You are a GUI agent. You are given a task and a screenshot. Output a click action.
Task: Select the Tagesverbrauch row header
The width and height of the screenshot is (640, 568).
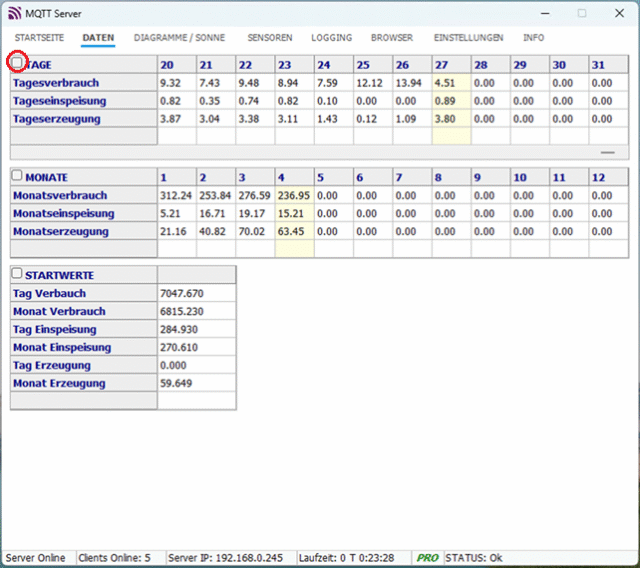tap(84, 83)
